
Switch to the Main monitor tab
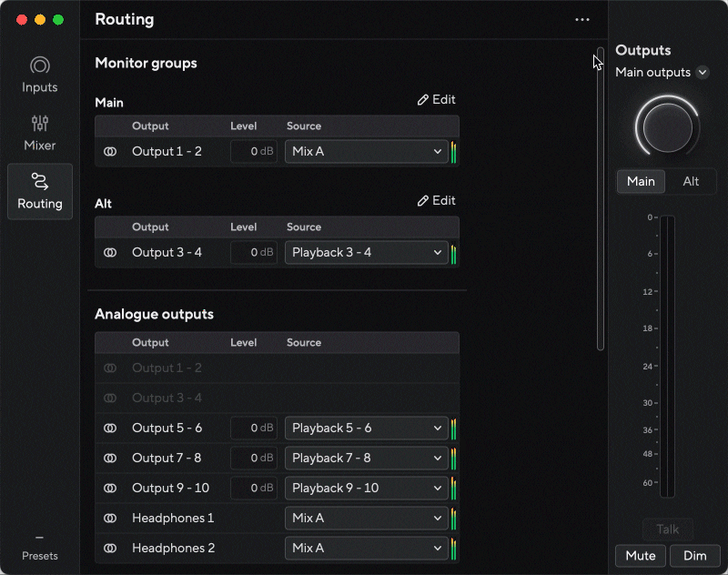(641, 181)
